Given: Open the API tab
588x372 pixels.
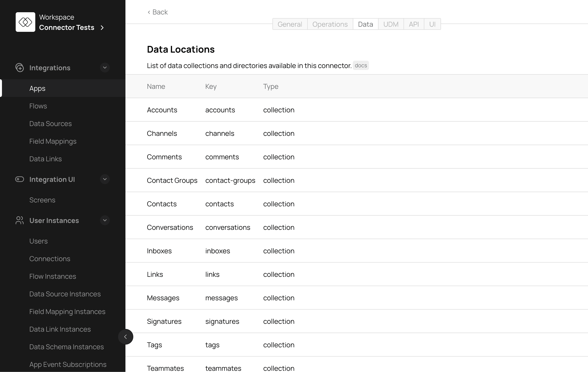Looking at the screenshot, I should tap(414, 24).
